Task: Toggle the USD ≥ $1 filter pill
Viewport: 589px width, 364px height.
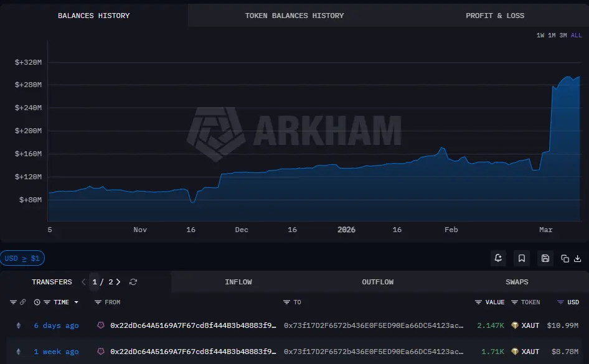Action: pos(22,258)
